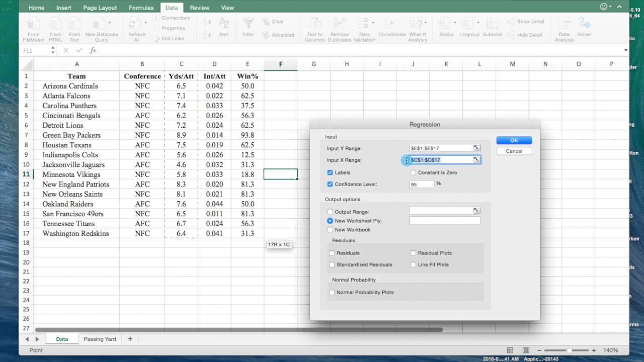Cancel the Regression dialog

(514, 151)
